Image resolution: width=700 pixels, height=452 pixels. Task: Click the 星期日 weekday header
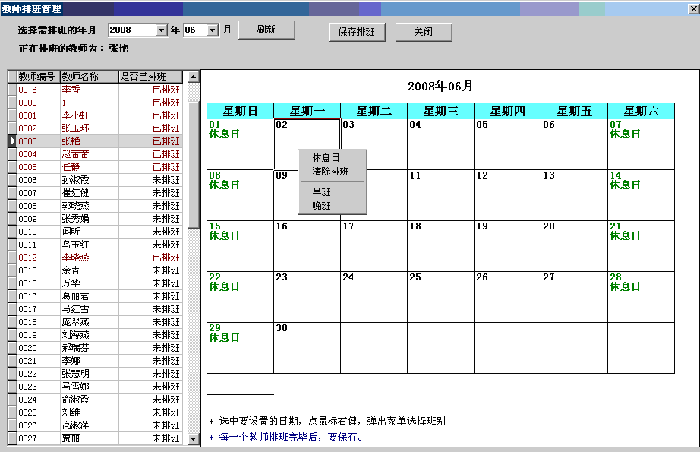240,111
